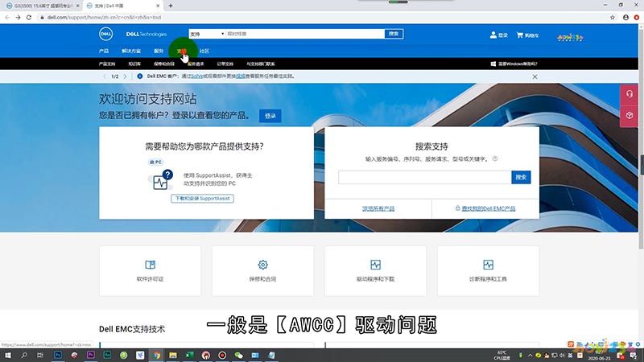Switch to the first G3(3500) browser tab
The width and height of the screenshot is (644, 362).
click(x=41, y=6)
